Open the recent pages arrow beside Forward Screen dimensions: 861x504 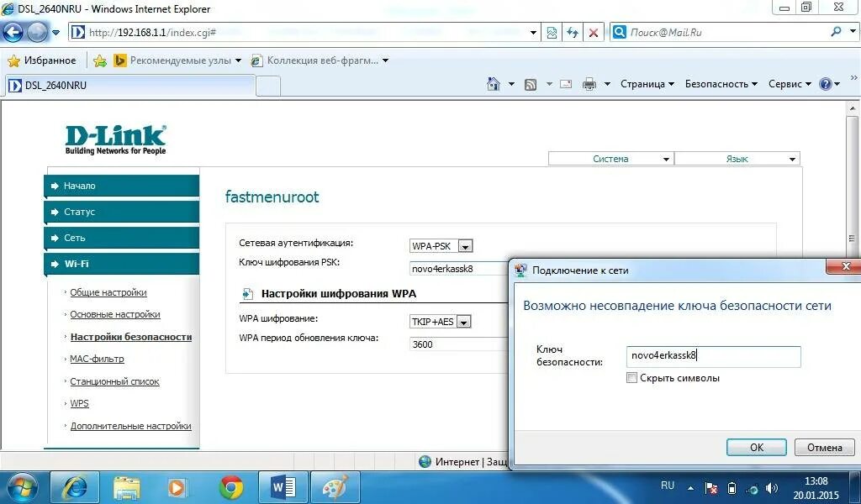tap(55, 33)
